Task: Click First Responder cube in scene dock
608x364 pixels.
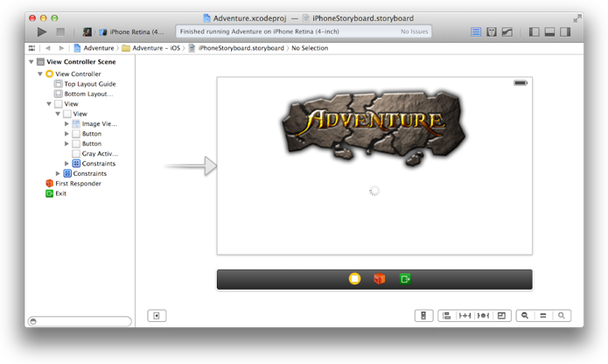Action: coord(379,279)
